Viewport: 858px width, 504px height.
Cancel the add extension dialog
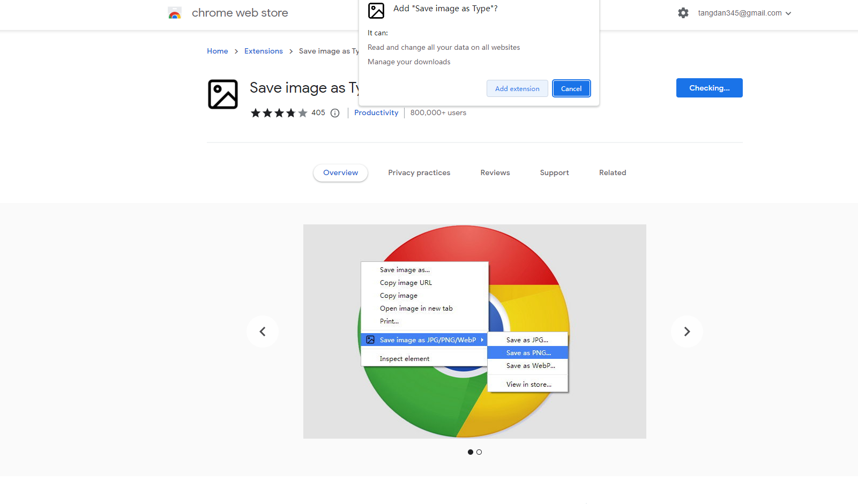click(x=571, y=89)
